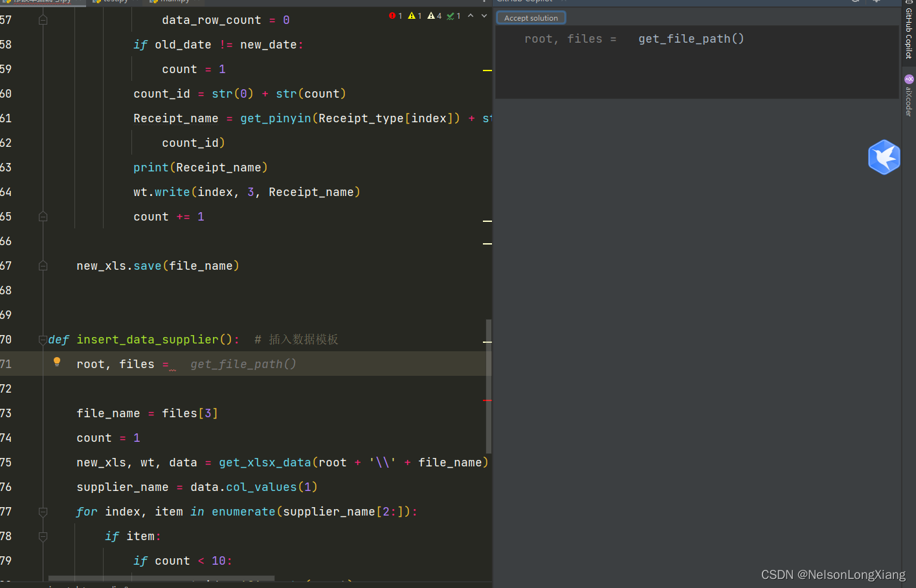Screen dimensions: 916x588
Task: Click the Accept solution button
Action: [x=531, y=18]
